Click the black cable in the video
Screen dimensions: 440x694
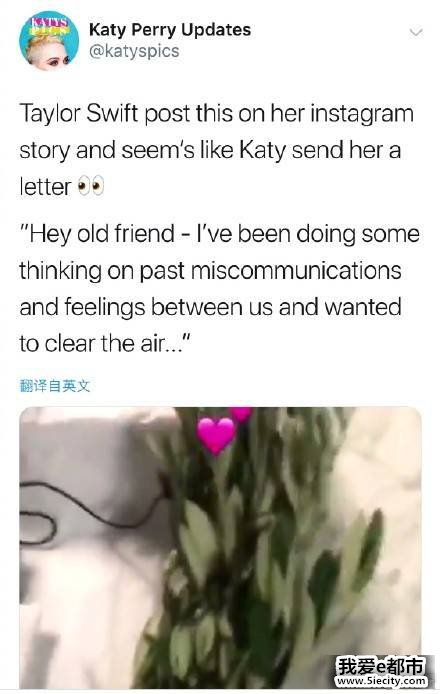[x=89, y=507]
